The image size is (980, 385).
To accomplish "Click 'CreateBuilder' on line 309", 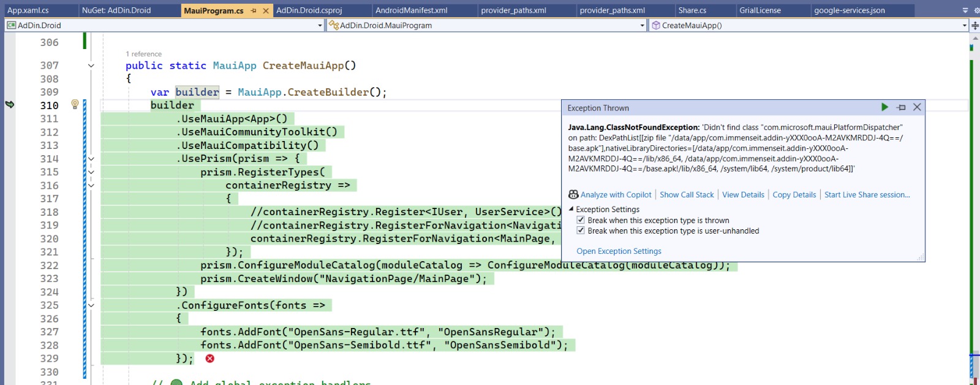I will (328, 92).
